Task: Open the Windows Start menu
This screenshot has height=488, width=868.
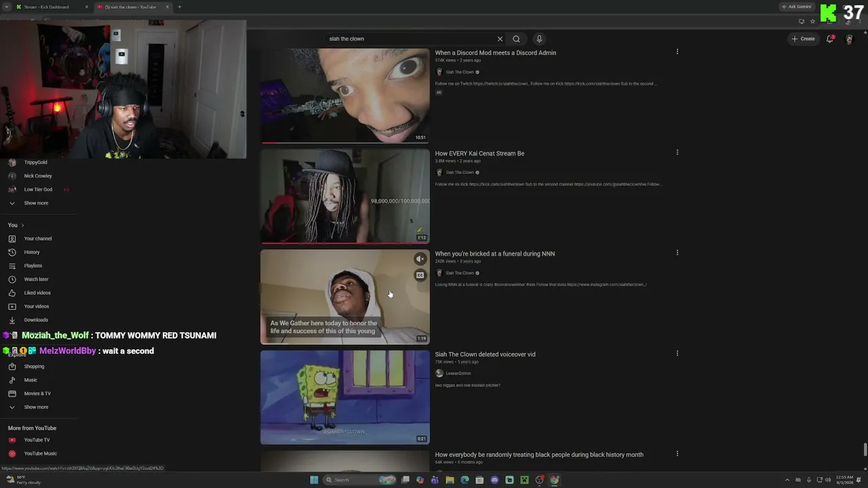Action: 314,480
